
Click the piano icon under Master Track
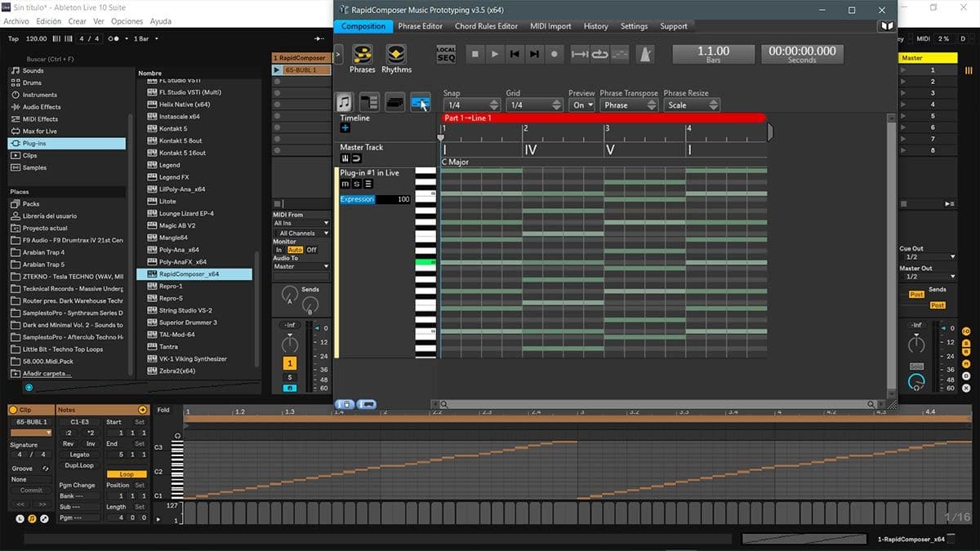point(345,158)
